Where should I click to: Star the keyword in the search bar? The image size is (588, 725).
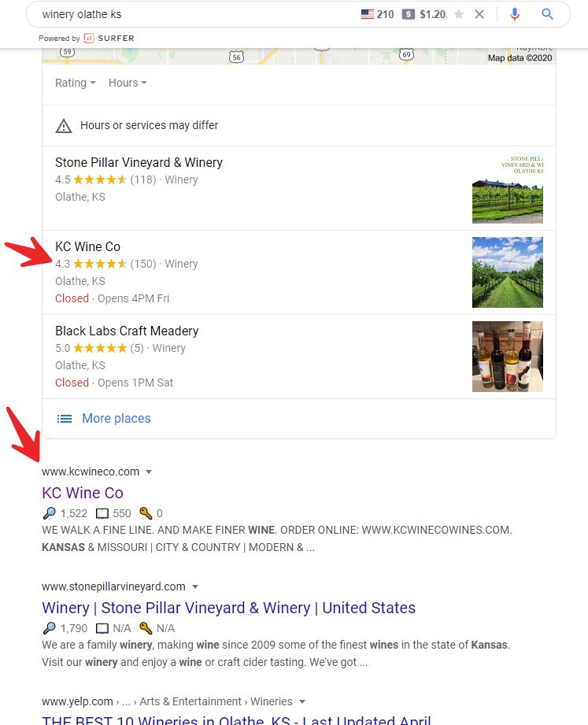[x=459, y=14]
